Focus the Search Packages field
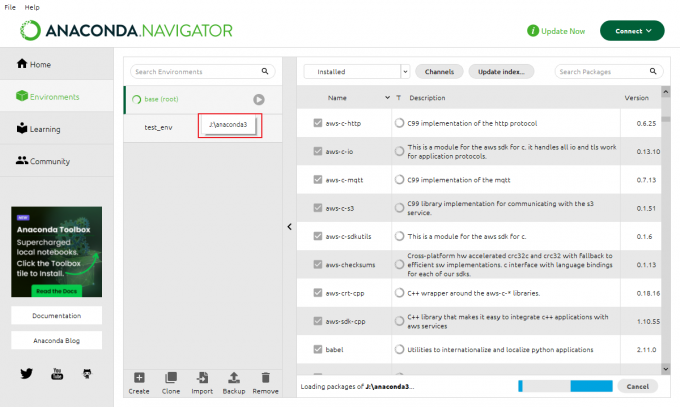The width and height of the screenshot is (680, 407). point(609,71)
